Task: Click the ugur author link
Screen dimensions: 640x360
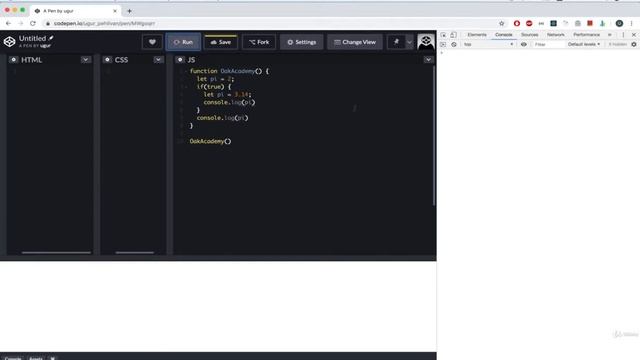Action: pyautogui.click(x=45, y=46)
